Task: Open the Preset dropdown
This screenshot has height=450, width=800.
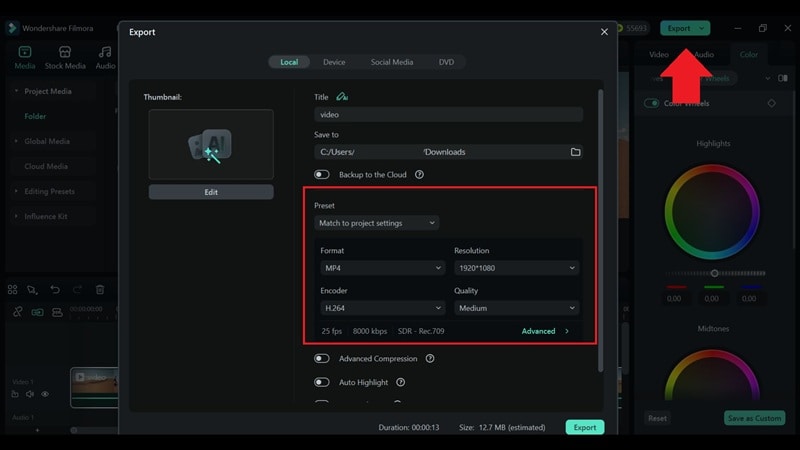Action: point(377,223)
